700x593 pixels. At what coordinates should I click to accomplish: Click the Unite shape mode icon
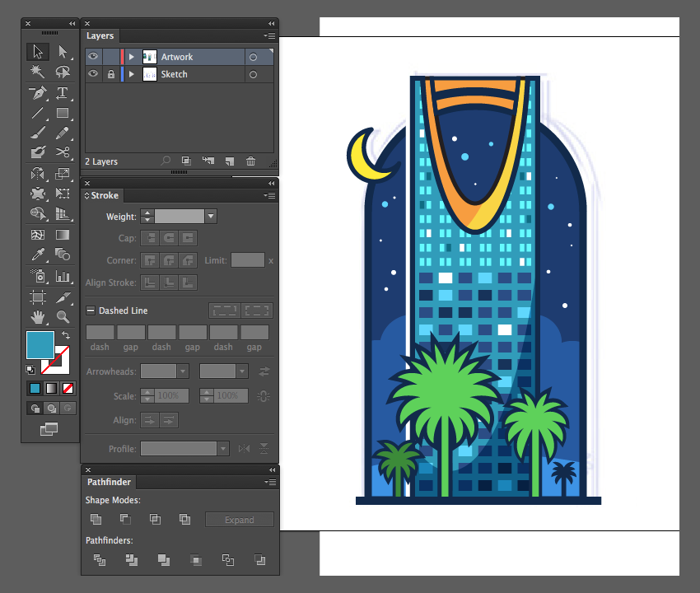click(x=96, y=519)
